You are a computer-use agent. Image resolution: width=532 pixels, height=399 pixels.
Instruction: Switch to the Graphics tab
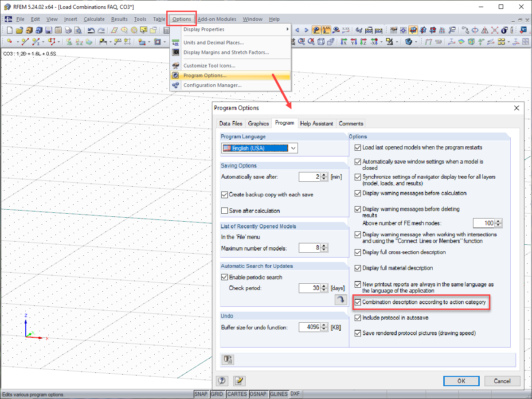tap(258, 123)
